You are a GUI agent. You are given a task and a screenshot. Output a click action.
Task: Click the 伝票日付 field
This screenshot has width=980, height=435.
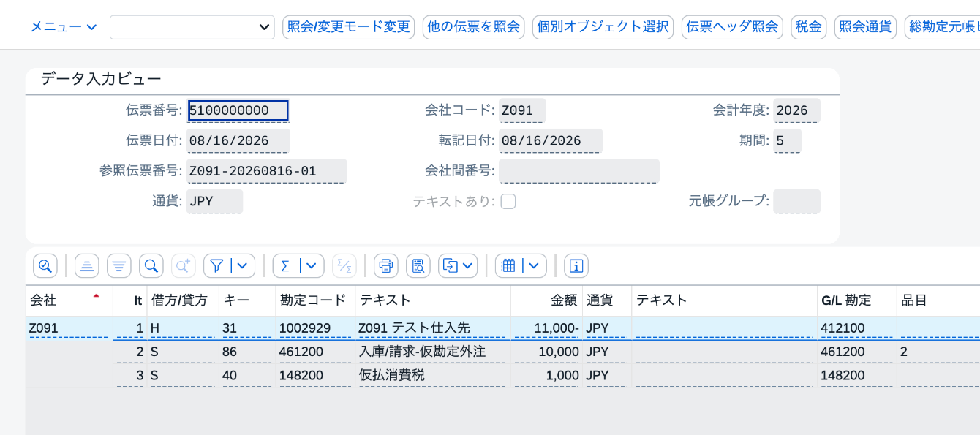click(238, 141)
